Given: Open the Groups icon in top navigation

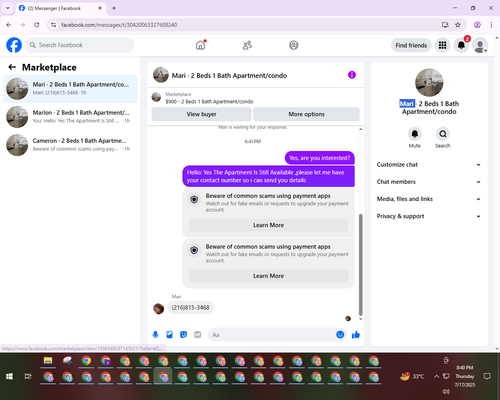Looking at the screenshot, I should 294,45.
